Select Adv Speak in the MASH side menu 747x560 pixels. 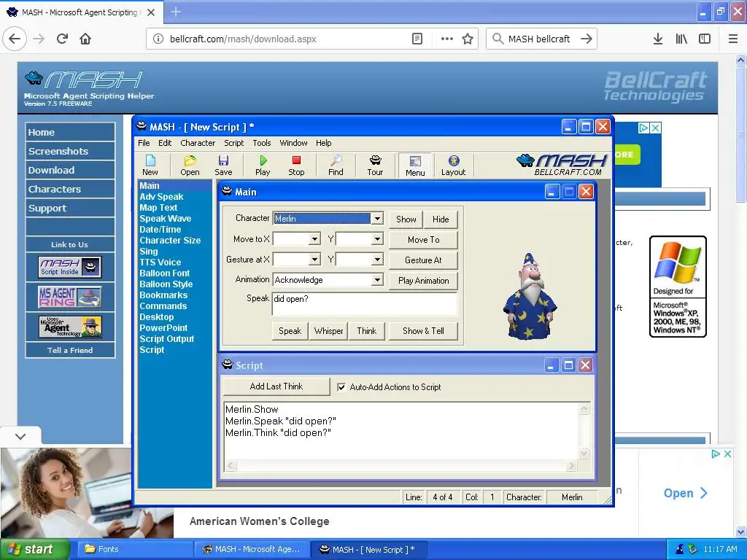[161, 197]
